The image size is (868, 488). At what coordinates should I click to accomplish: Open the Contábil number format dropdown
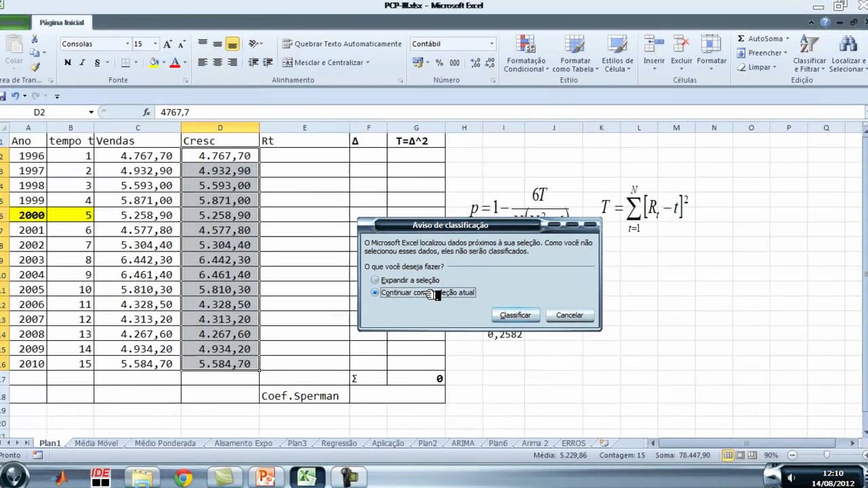pyautogui.click(x=492, y=44)
